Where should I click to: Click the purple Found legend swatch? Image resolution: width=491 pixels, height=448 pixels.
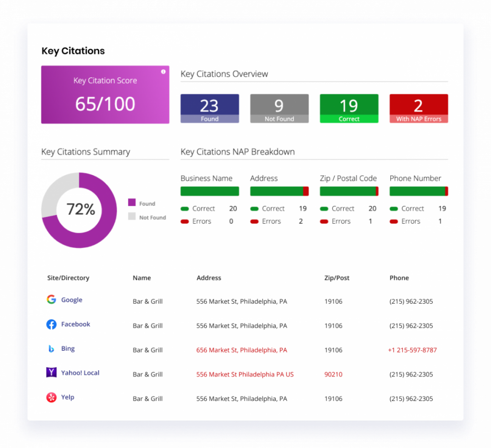pyautogui.click(x=132, y=202)
